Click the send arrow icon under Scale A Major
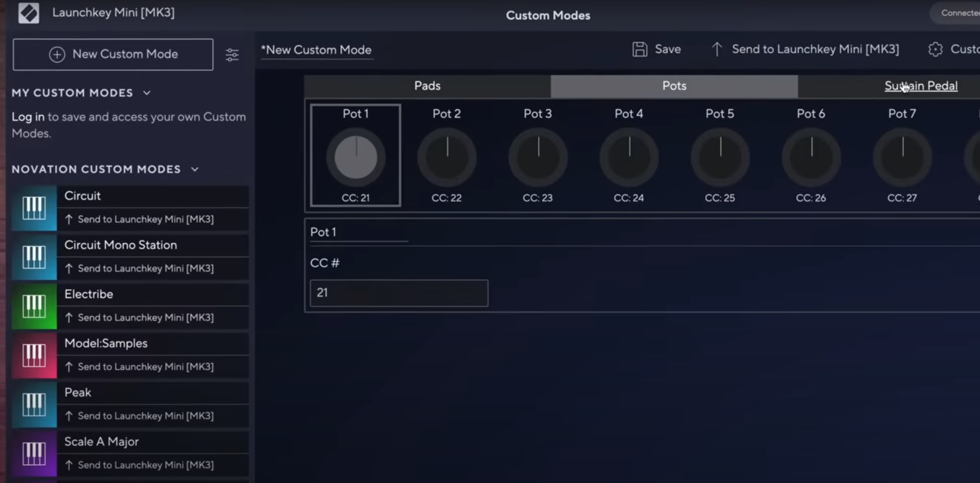Screen dimensions: 980x483 (x=69, y=465)
